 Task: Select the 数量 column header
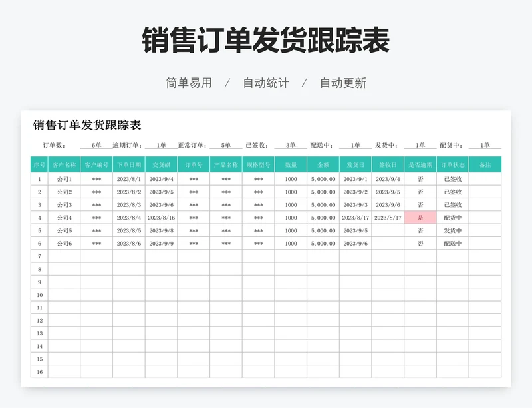291,165
